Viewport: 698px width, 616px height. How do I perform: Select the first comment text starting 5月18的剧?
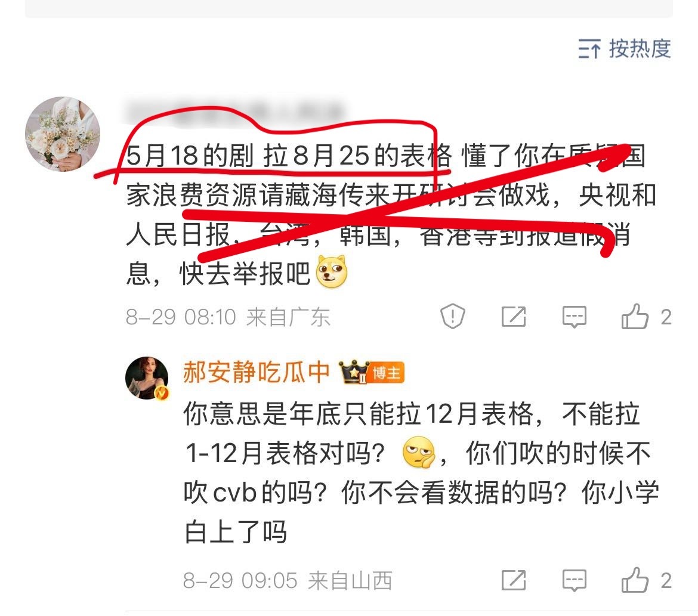[x=392, y=215]
